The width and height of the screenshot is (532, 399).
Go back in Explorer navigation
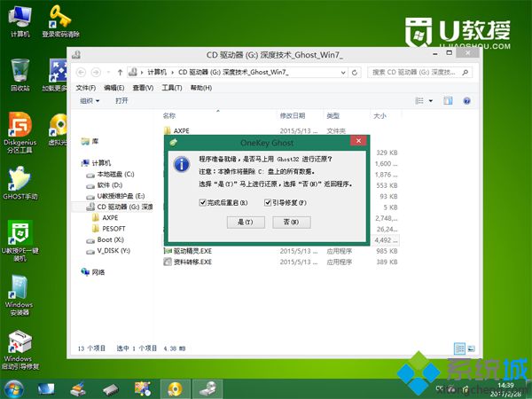point(81,73)
